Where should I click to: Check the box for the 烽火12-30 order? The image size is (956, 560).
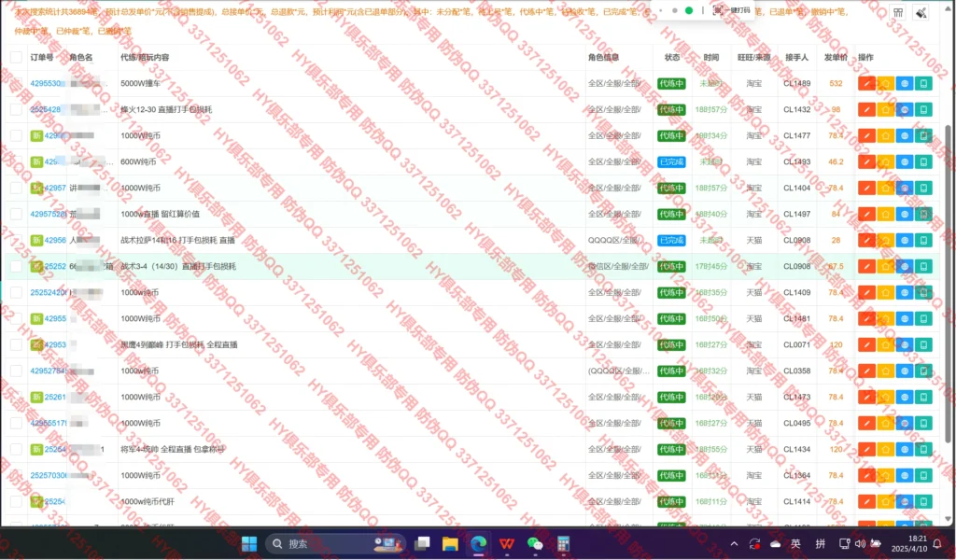17,110
